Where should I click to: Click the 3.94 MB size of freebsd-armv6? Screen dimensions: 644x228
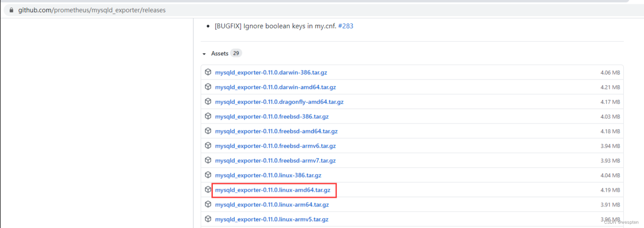point(610,146)
